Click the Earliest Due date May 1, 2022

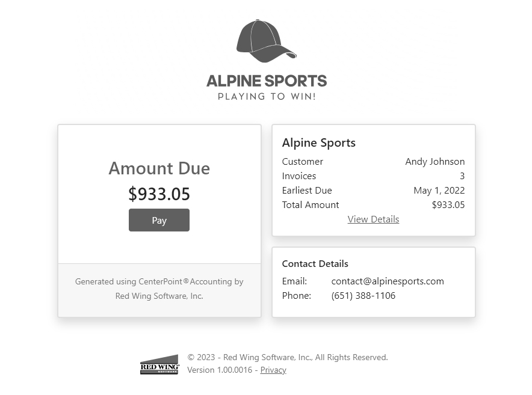(439, 191)
